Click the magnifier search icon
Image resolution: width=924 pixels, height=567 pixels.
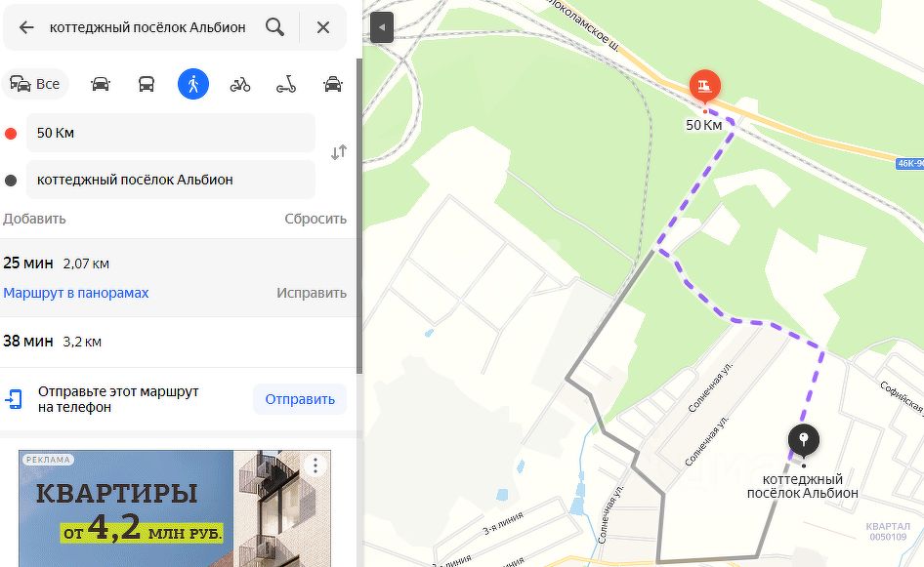[274, 27]
